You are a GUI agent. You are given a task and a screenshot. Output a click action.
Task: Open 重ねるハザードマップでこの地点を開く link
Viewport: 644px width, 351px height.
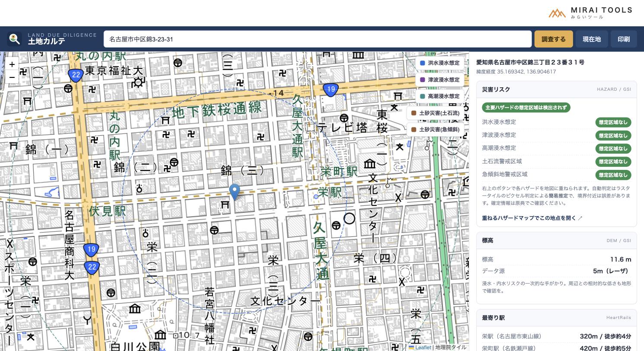tap(532, 218)
